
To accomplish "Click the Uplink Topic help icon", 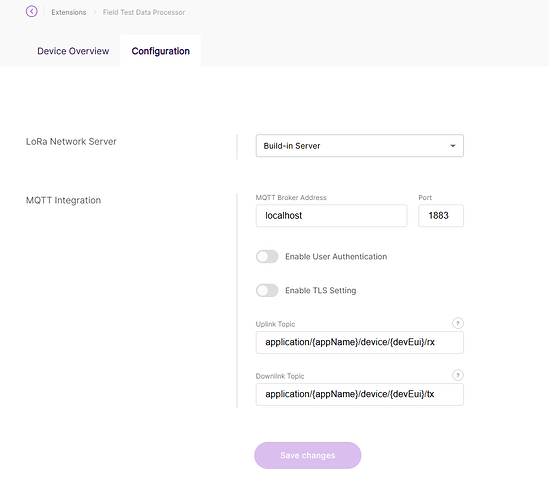I will pos(458,323).
